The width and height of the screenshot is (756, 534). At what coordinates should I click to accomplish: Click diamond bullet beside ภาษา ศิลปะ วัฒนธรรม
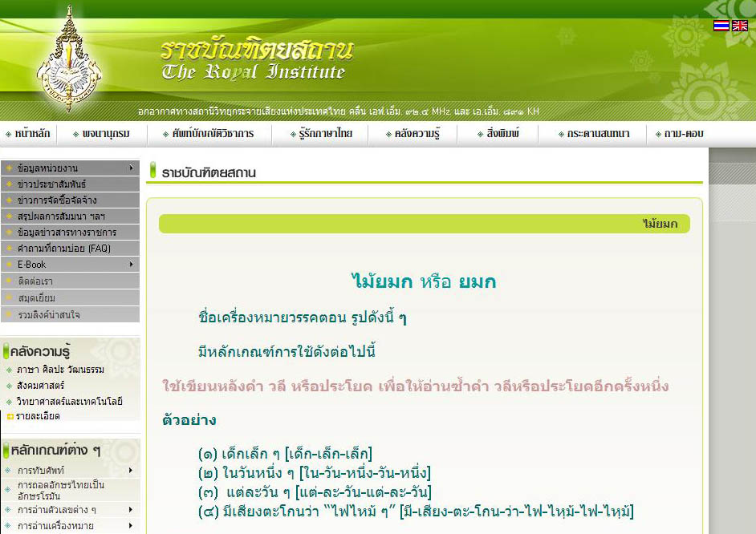point(9,370)
